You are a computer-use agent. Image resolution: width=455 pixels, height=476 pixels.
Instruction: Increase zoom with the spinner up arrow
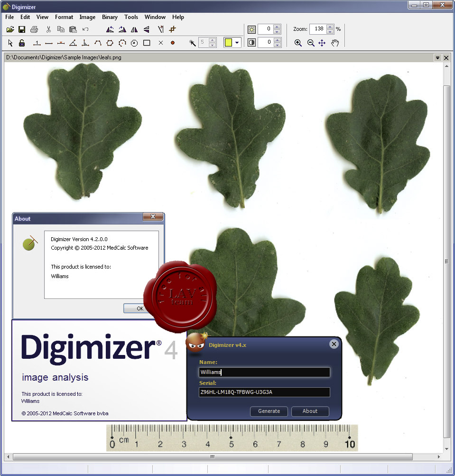click(x=330, y=27)
